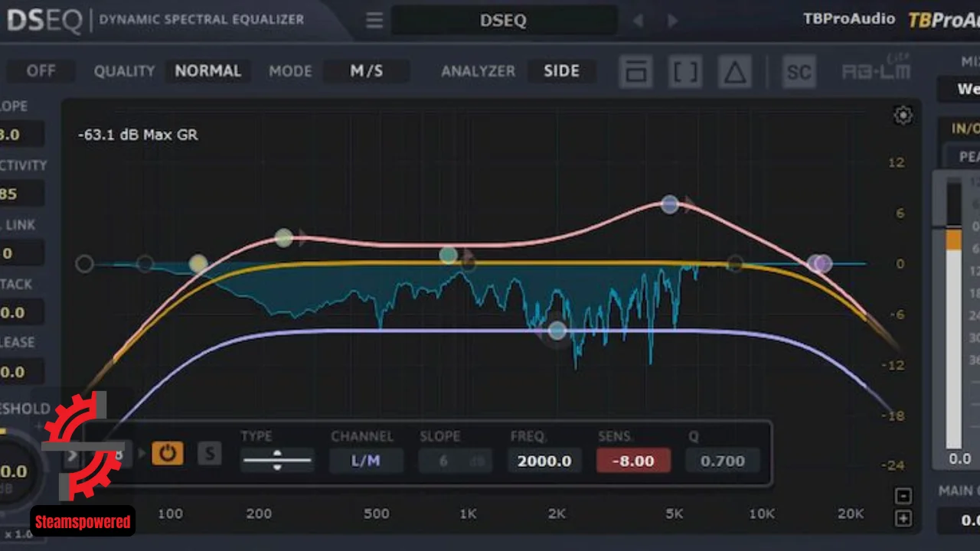Select the green node on pink curve near 200
The width and height of the screenshot is (980, 551).
click(x=284, y=238)
